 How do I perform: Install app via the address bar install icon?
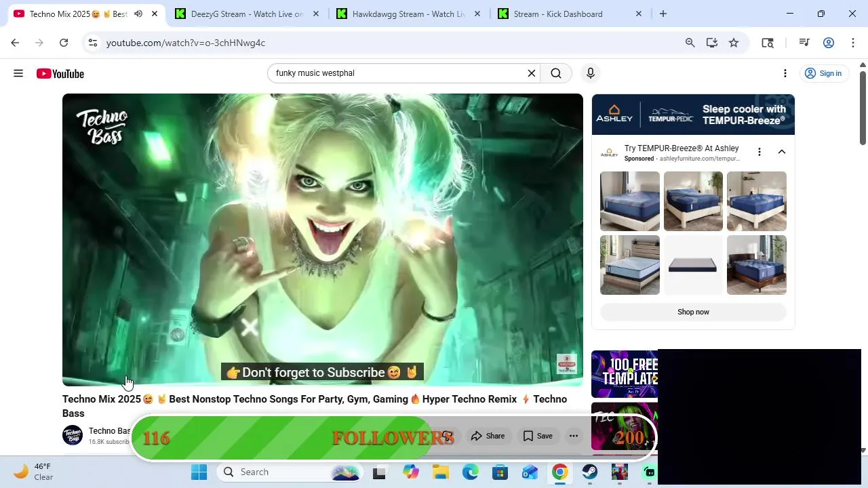[x=711, y=43]
